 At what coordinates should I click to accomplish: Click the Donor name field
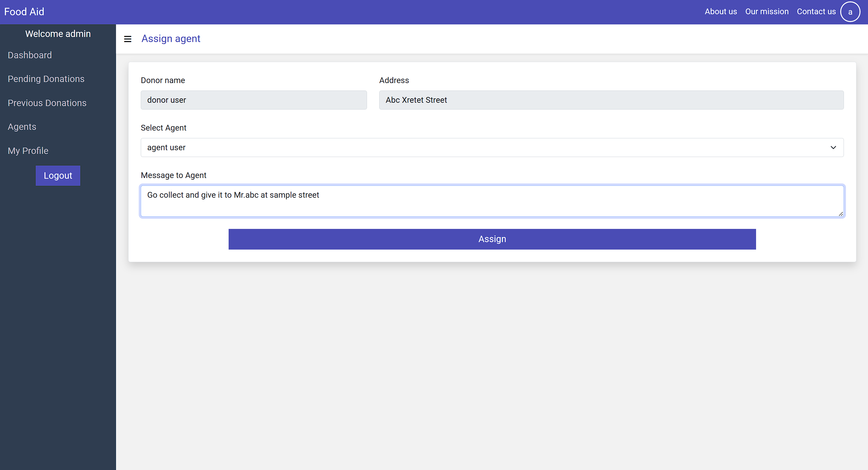(x=254, y=100)
